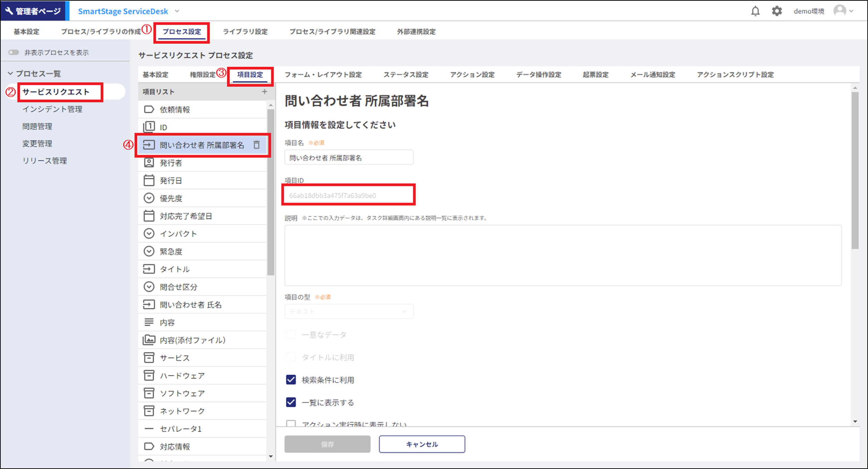Collapse the プロセス一覧 tree
868x469 pixels.
point(10,73)
